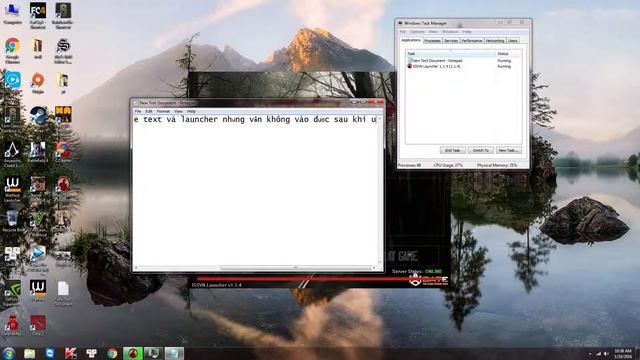Sort by the Task column header
Image resolution: width=640 pixels, height=360 pixels.
[x=451, y=53]
